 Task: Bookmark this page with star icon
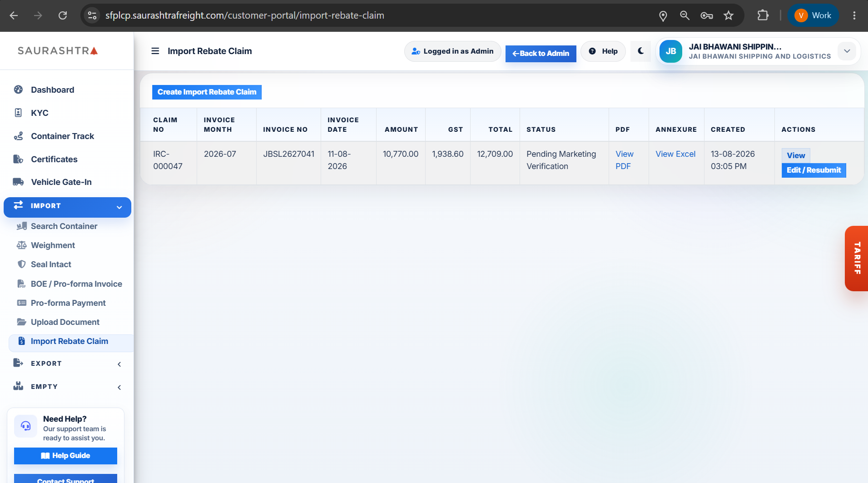pyautogui.click(x=729, y=15)
